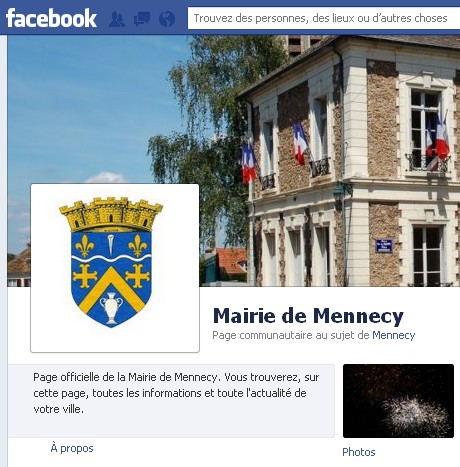Click the "Mairie de Mennecy" page title

click(x=308, y=316)
